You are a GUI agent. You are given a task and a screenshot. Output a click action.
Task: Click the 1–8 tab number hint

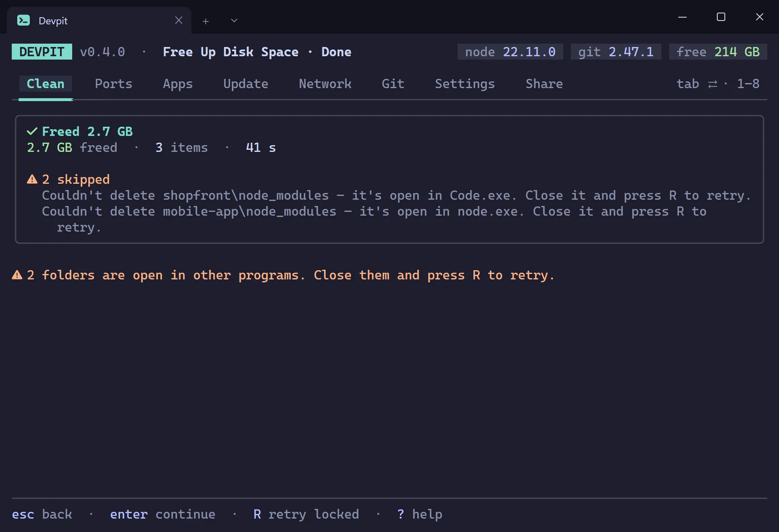pos(748,83)
